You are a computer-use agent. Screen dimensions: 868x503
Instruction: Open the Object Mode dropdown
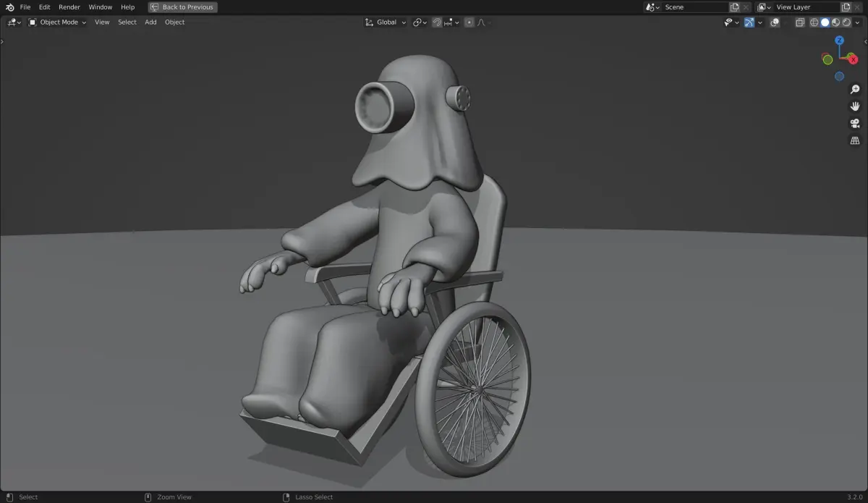point(57,22)
